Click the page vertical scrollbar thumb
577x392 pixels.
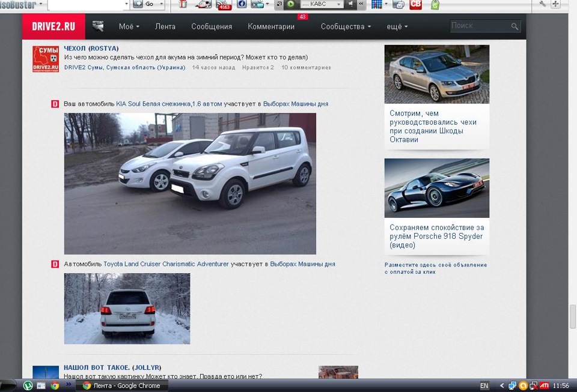[x=573, y=316]
